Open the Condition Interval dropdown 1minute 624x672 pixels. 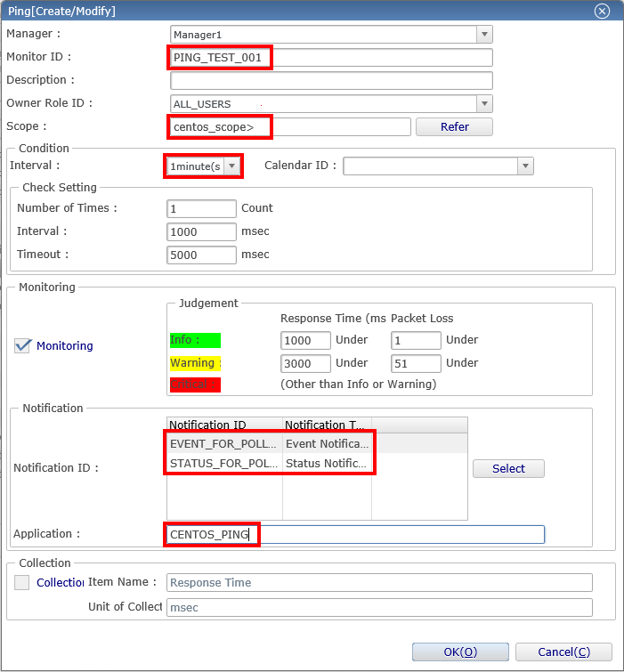pyautogui.click(x=204, y=166)
